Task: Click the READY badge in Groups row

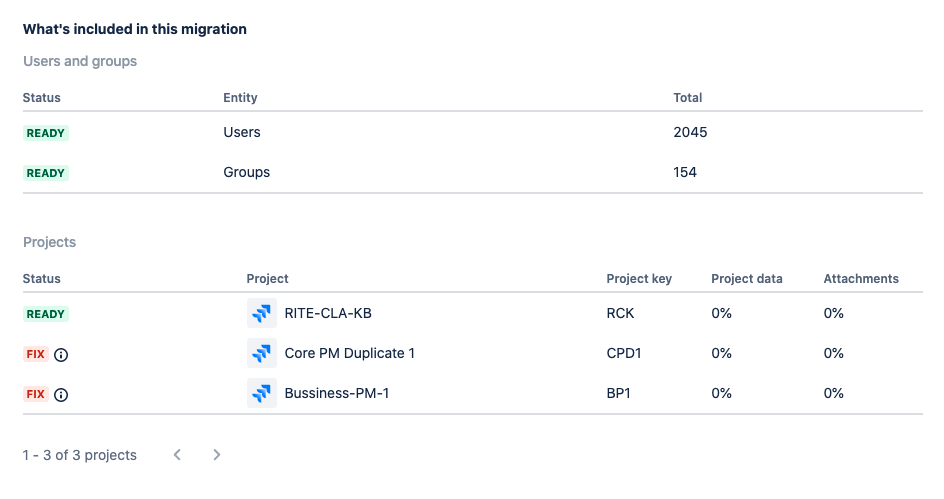Action: 45,173
